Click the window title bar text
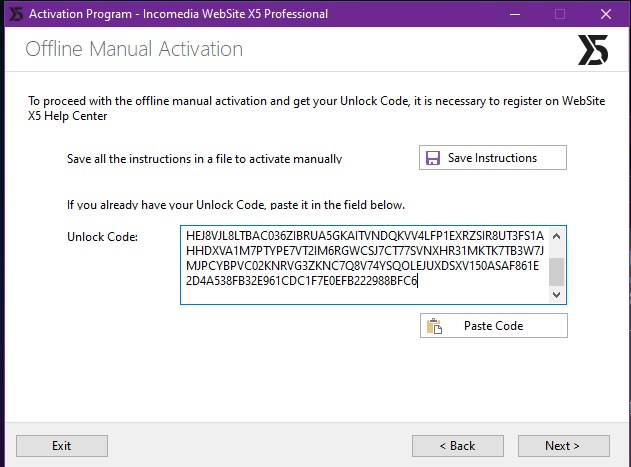Viewport: 631px width, 467px height. click(x=178, y=14)
